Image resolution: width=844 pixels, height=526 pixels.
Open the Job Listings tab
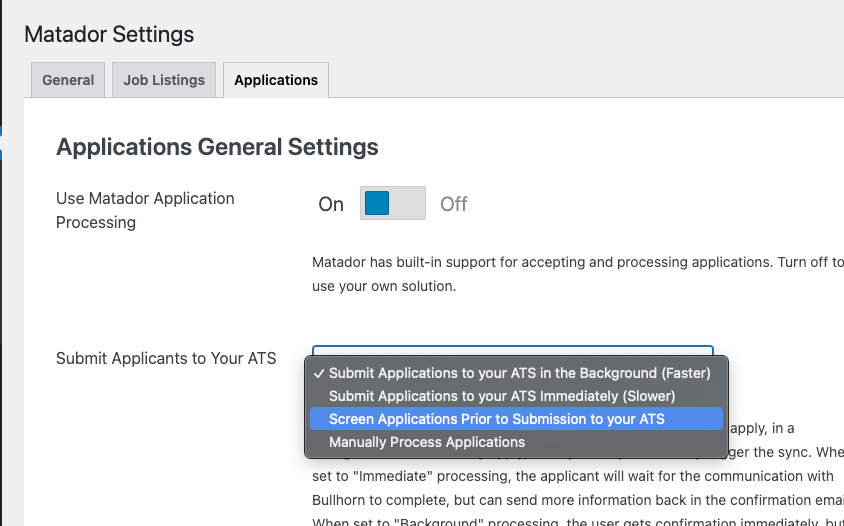click(x=164, y=80)
